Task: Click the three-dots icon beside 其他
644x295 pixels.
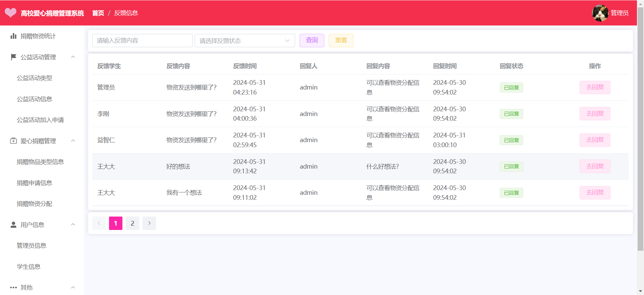Action: (13, 287)
